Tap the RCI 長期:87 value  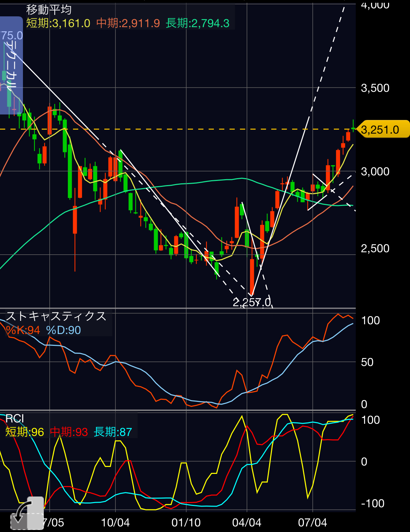113,432
